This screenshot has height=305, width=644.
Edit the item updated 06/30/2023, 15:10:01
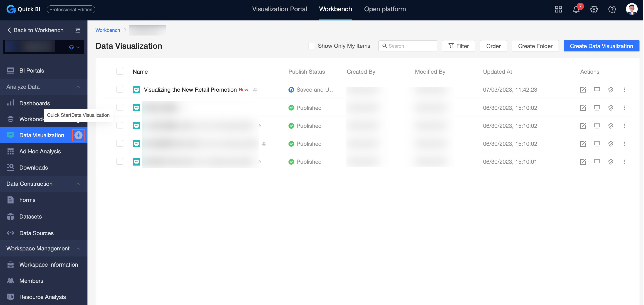point(583,162)
